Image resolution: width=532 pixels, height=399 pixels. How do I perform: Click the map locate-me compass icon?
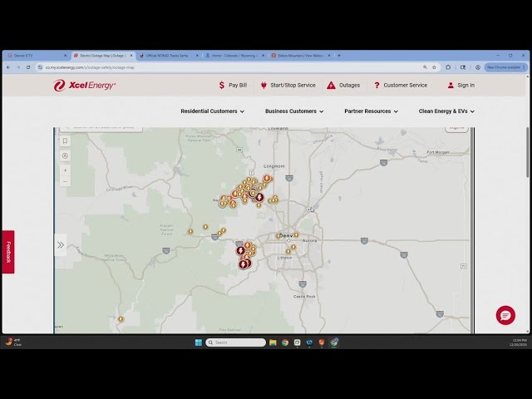tap(65, 155)
